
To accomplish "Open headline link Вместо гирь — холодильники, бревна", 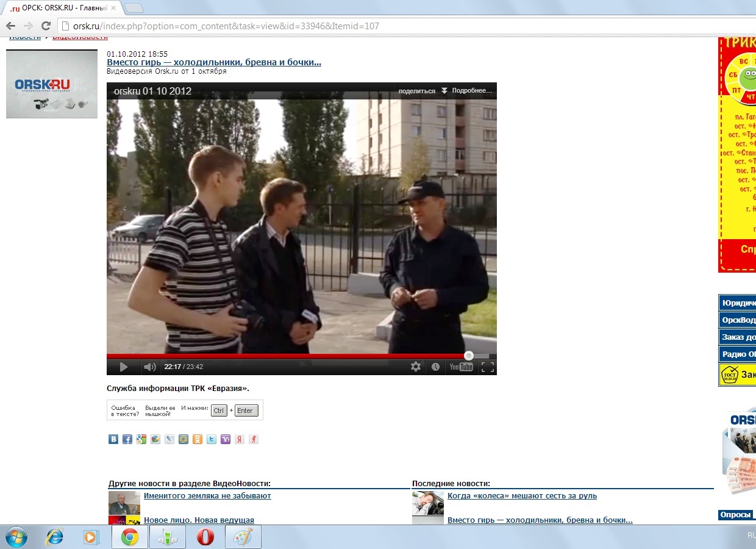I will point(214,62).
